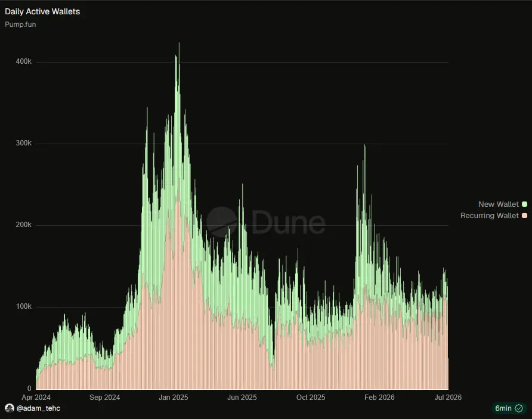
Task: Click the author avatar icon beside @adam_tehc
Action: [x=10, y=408]
